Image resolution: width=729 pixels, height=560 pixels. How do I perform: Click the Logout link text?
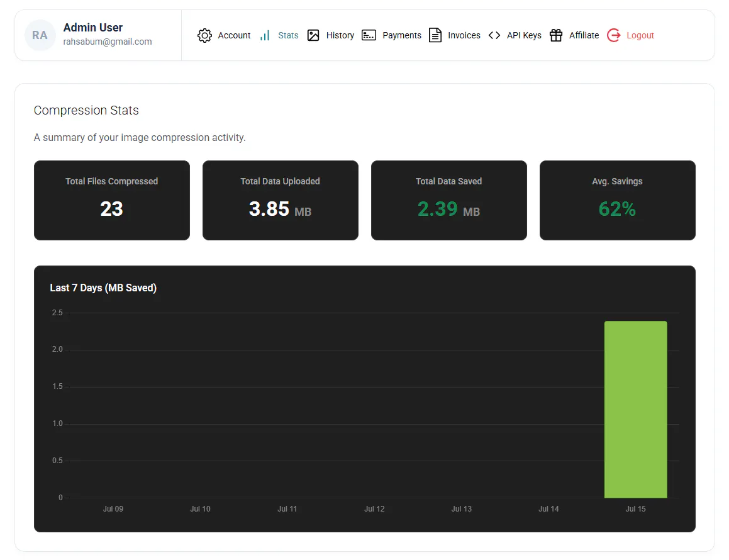pos(640,35)
